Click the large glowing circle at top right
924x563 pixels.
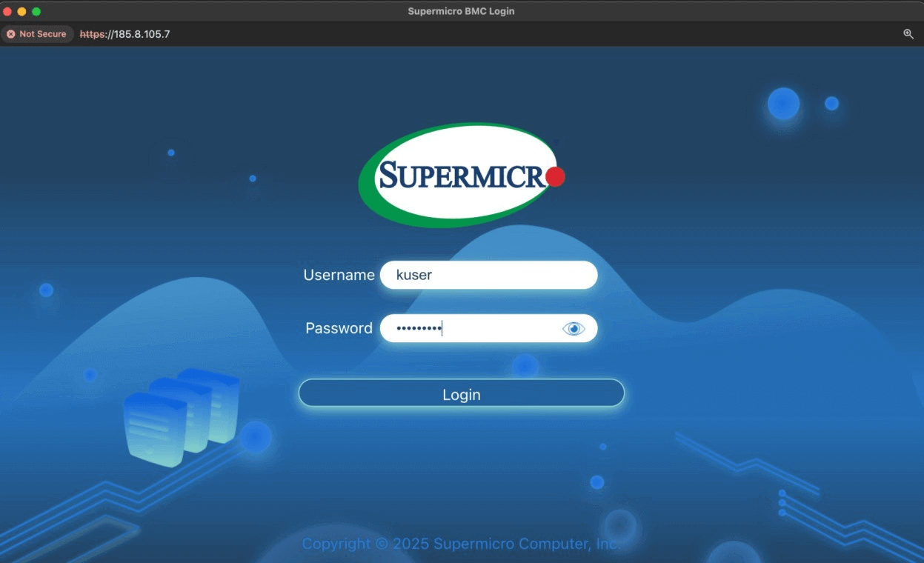pyautogui.click(x=783, y=104)
